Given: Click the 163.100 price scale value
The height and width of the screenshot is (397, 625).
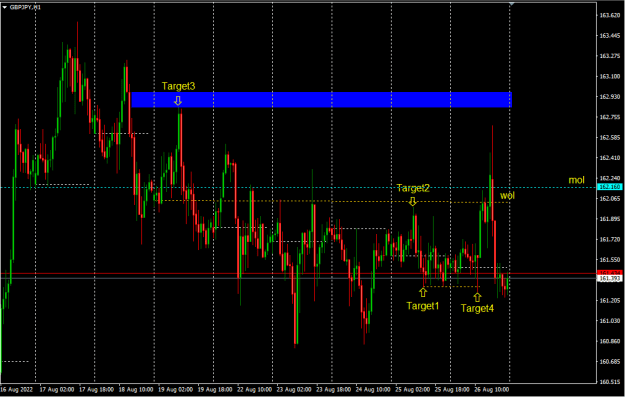Looking at the screenshot, I should [610, 76].
